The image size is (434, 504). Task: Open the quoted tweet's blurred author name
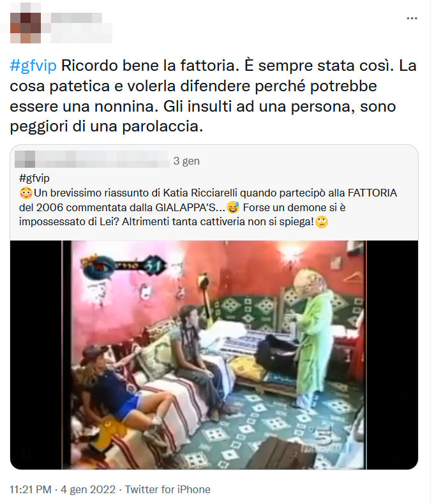[x=102, y=159]
